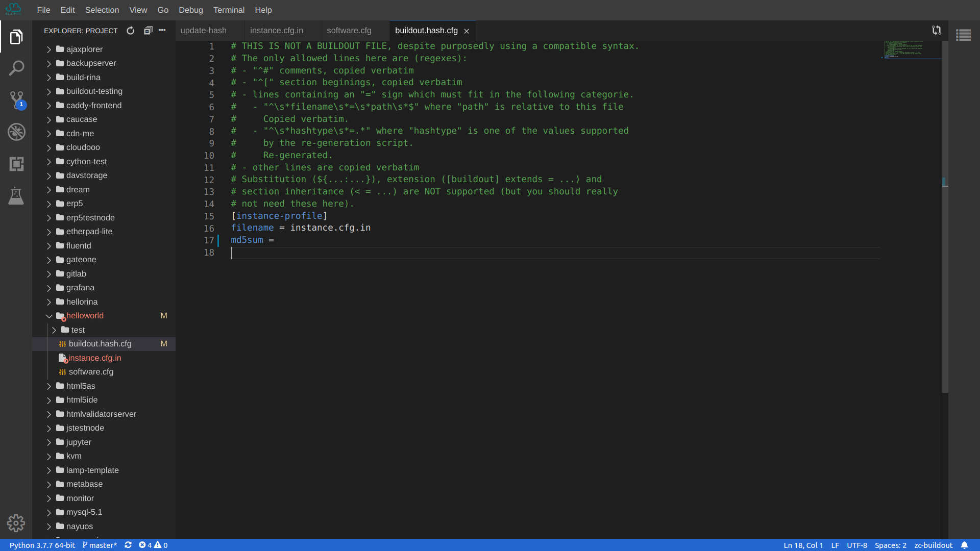This screenshot has width=980, height=551.
Task: Select the cython-test folder row
Action: (104, 162)
